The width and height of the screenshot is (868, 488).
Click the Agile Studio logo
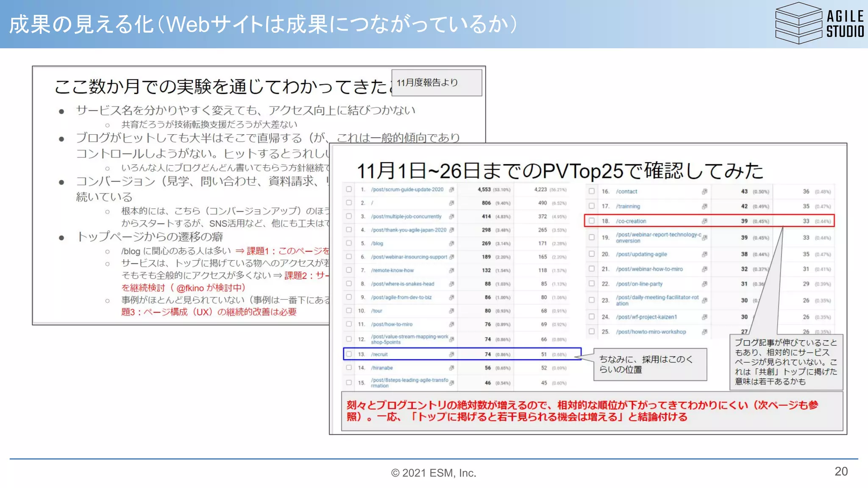[819, 23]
